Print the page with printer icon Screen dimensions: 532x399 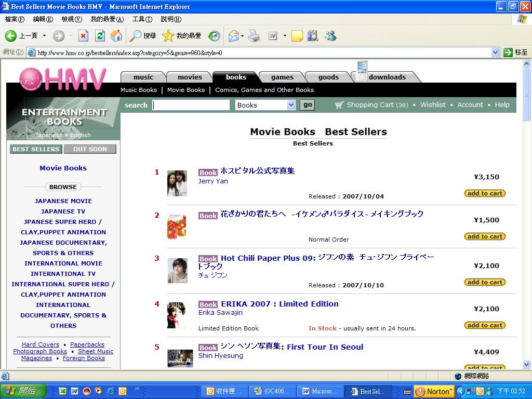254,36
